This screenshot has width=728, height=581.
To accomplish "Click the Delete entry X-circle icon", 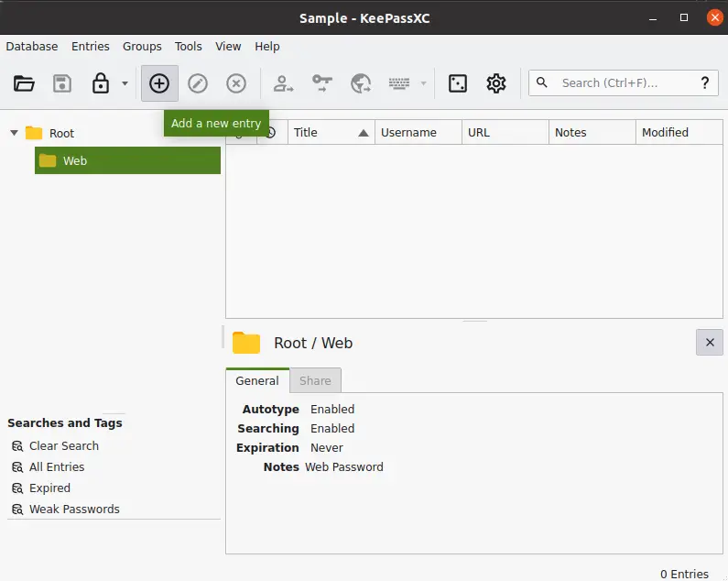I will [x=236, y=83].
